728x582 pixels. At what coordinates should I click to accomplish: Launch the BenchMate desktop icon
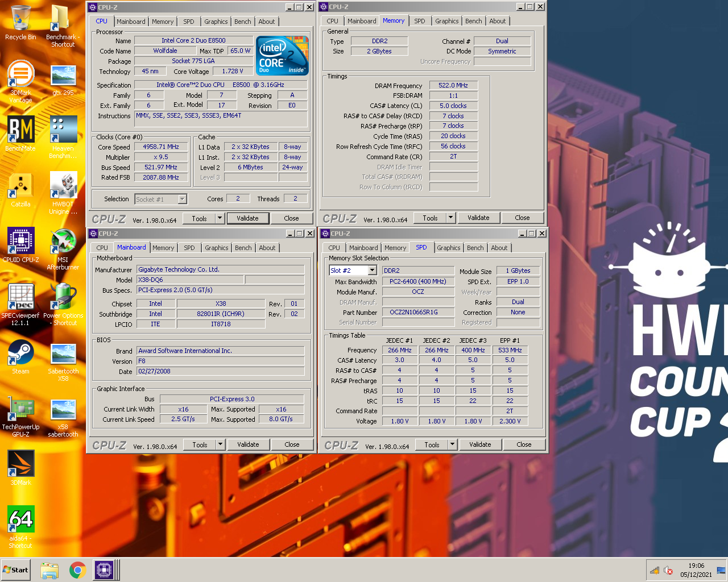coord(20,134)
